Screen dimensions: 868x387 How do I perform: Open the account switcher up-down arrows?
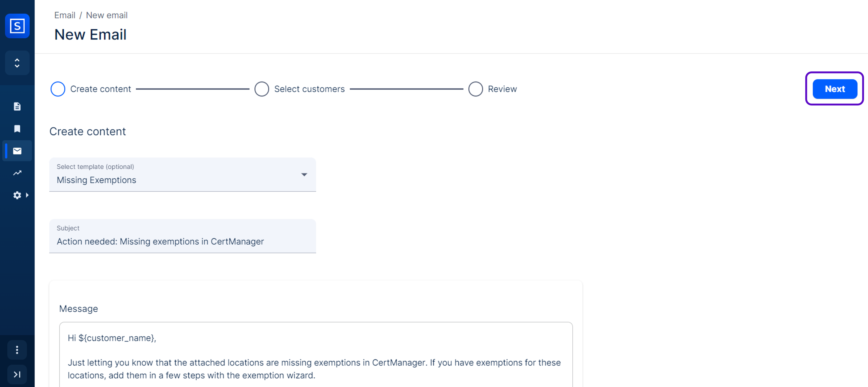tap(17, 63)
